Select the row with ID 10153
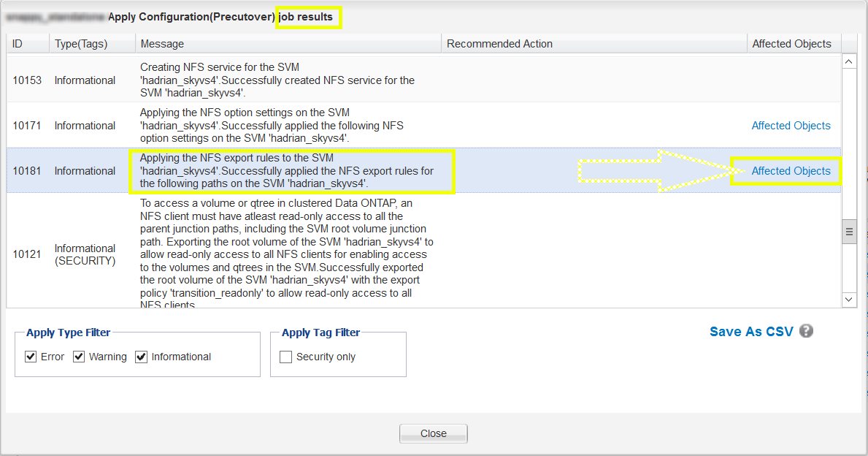Screen dimensions: 868x456 tap(423, 80)
